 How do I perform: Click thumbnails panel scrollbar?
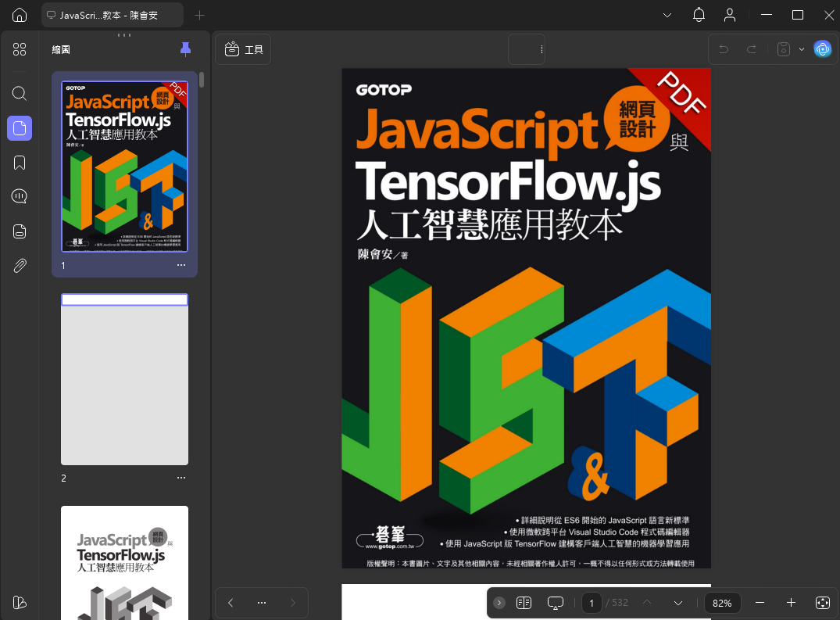(x=202, y=79)
